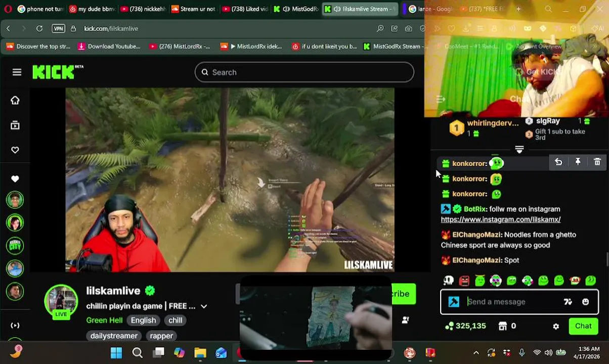Open the Opera menu button
Viewport: 609px width, 364px height.
pyautogui.click(x=8, y=9)
